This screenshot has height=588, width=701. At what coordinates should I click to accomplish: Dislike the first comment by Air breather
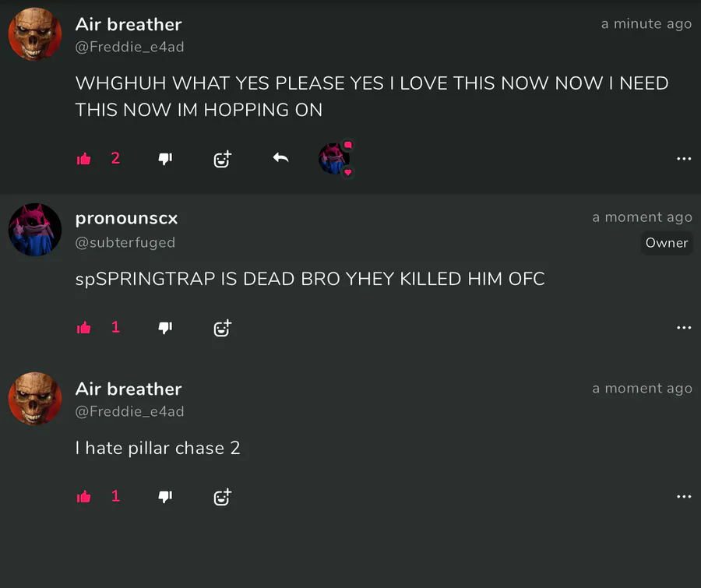[165, 159]
